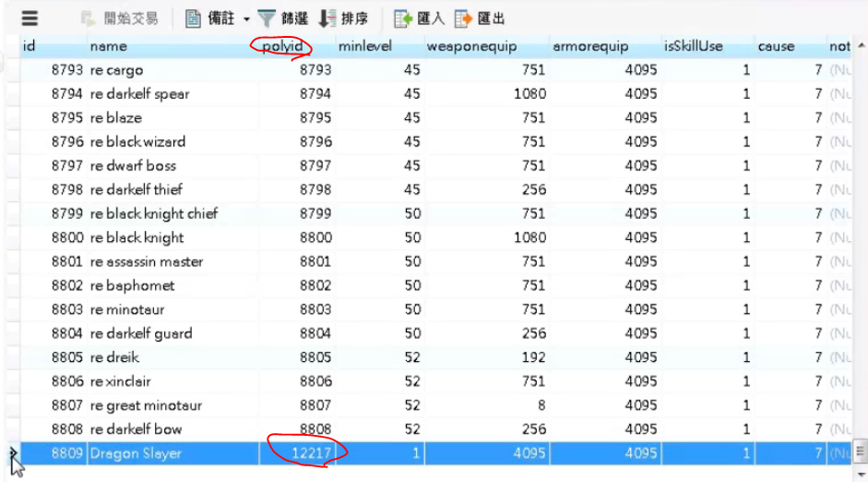
Task: Select the name cell 're minotaur'
Action: (172, 309)
